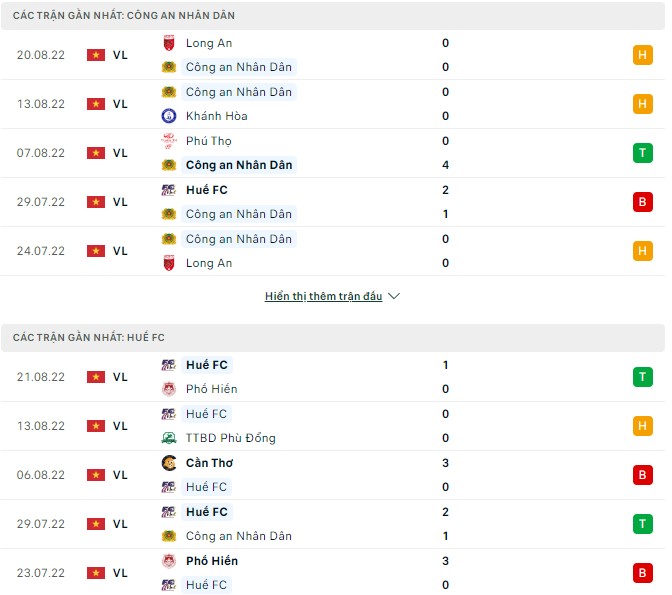Click the Cần Thơ team crest

[x=169, y=463]
